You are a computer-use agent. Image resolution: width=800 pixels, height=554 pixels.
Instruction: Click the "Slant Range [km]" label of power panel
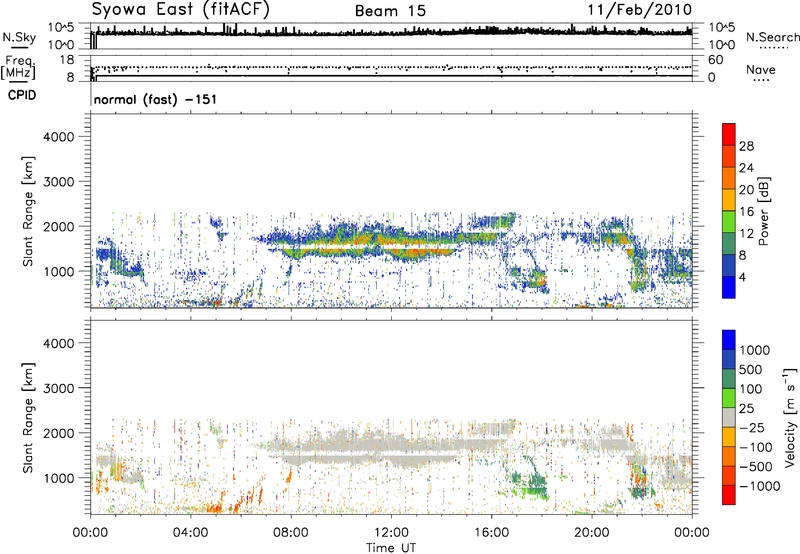click(x=29, y=211)
